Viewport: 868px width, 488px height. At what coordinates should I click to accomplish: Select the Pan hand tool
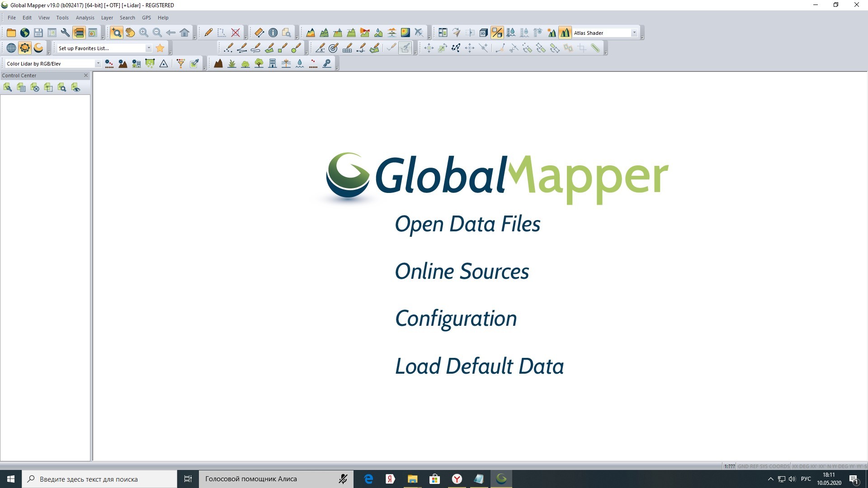tap(130, 33)
